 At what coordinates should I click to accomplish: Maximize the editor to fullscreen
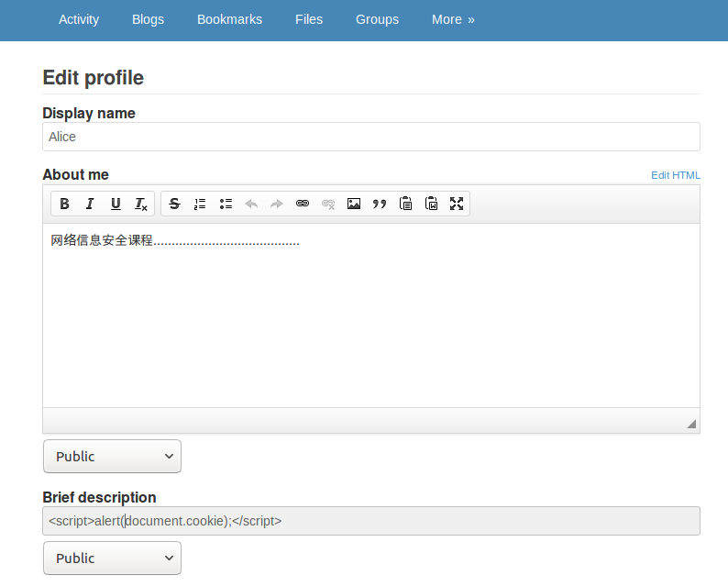pyautogui.click(x=457, y=204)
